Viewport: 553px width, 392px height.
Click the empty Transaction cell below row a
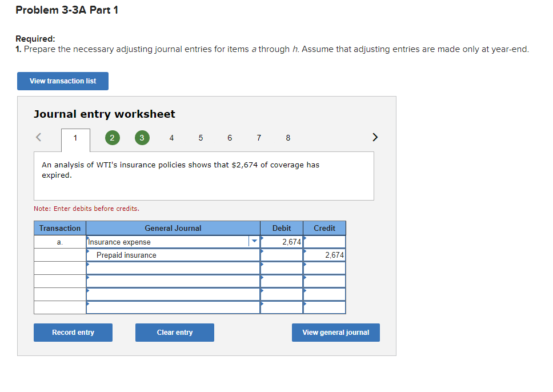pos(59,255)
